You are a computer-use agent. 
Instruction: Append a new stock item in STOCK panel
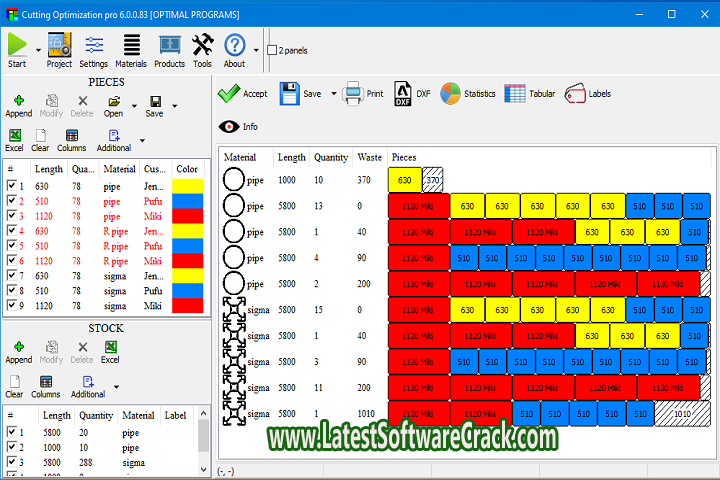pyautogui.click(x=19, y=353)
